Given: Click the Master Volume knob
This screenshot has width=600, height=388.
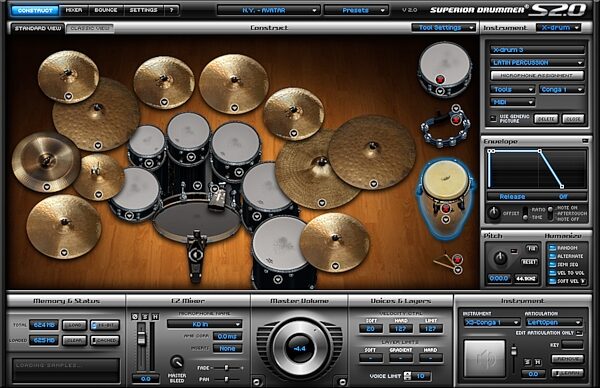Looking at the screenshot, I should [299, 348].
